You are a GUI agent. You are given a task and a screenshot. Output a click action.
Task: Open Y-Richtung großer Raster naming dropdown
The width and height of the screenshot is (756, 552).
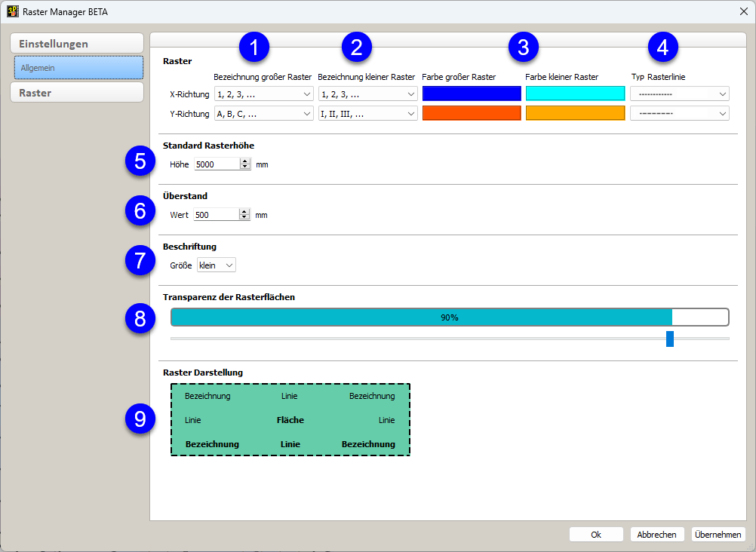point(264,114)
